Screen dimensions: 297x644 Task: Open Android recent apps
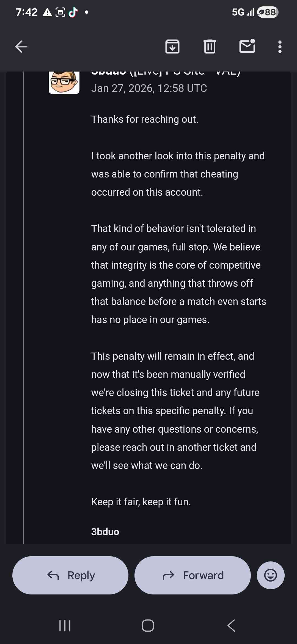pos(65,626)
